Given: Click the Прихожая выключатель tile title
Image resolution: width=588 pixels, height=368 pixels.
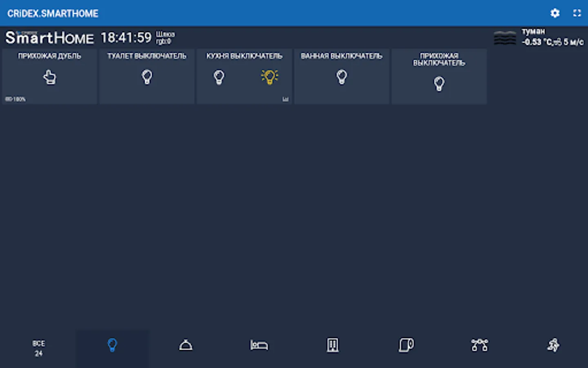Looking at the screenshot, I should [x=439, y=59].
